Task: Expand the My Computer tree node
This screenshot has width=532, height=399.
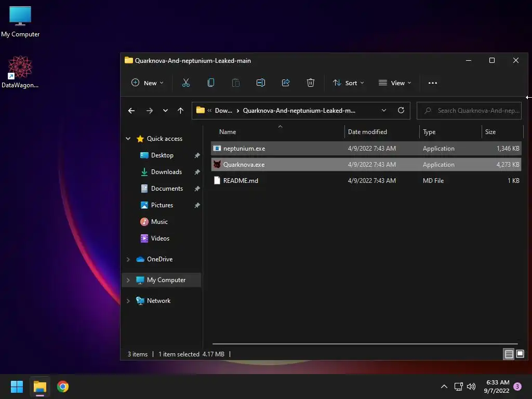Action: [128, 280]
